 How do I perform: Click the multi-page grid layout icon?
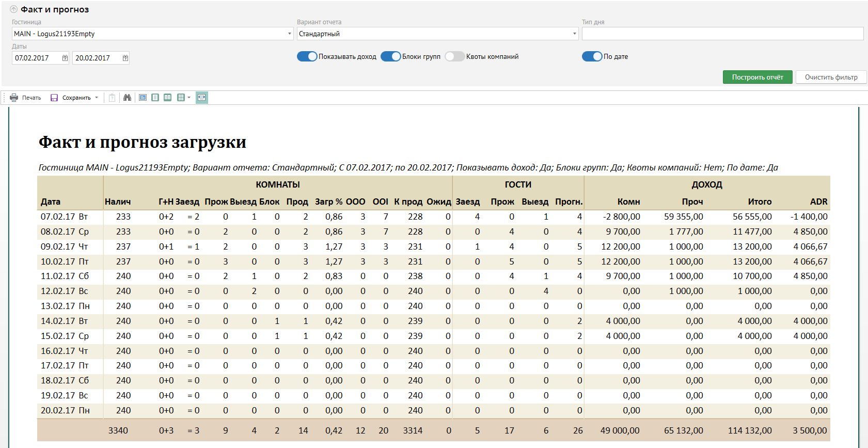point(181,98)
